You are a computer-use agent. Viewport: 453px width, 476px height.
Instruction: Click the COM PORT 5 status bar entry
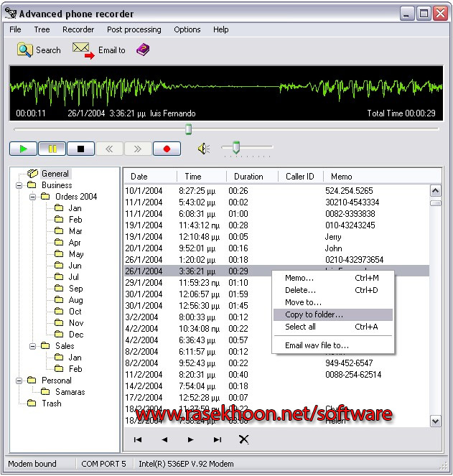coord(103,464)
